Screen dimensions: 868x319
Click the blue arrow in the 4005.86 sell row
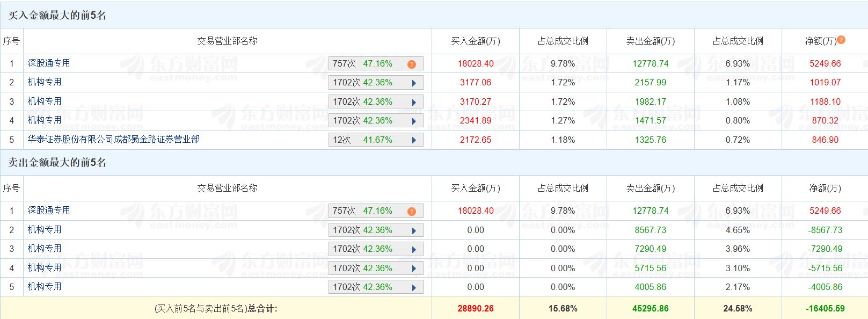[414, 288]
